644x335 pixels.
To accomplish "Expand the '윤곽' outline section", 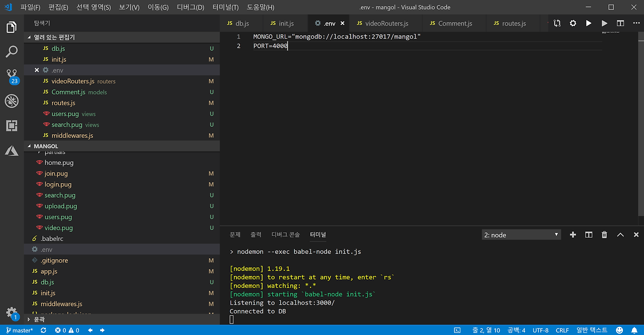I will tap(39, 319).
